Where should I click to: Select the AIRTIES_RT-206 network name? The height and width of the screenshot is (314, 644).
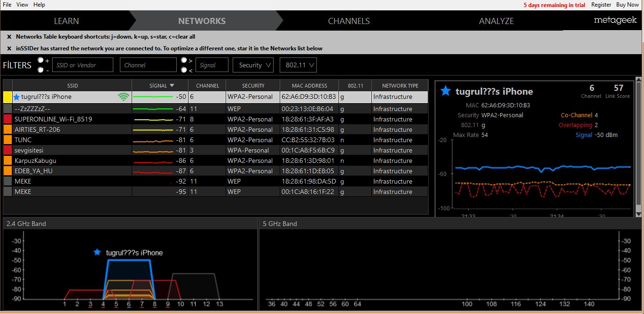(37, 129)
